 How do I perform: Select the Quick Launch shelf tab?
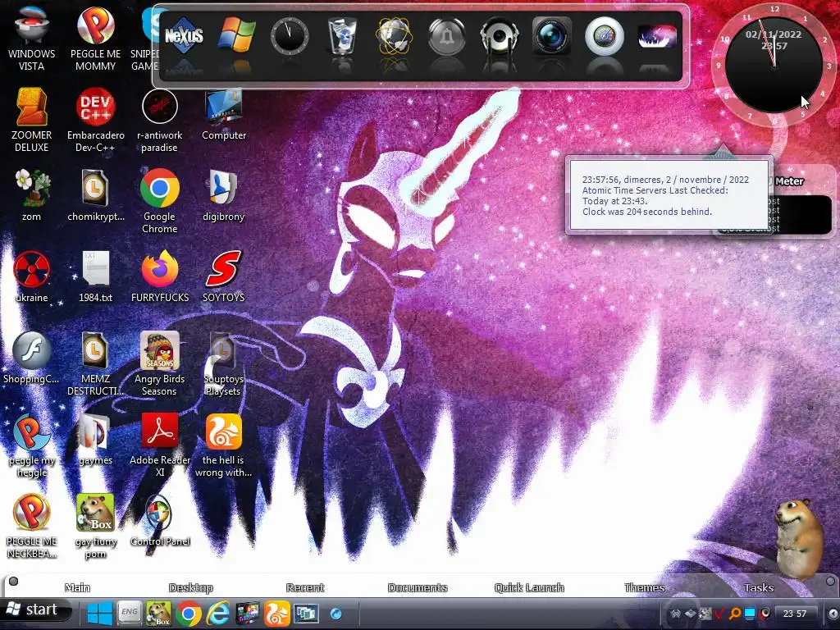click(529, 587)
